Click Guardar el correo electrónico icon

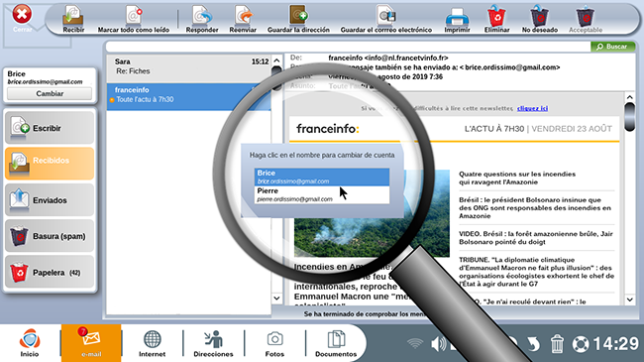point(386,17)
